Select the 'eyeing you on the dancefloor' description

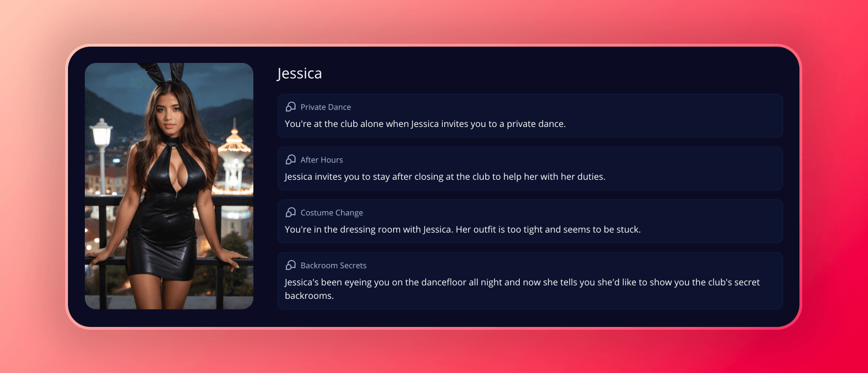point(522,289)
